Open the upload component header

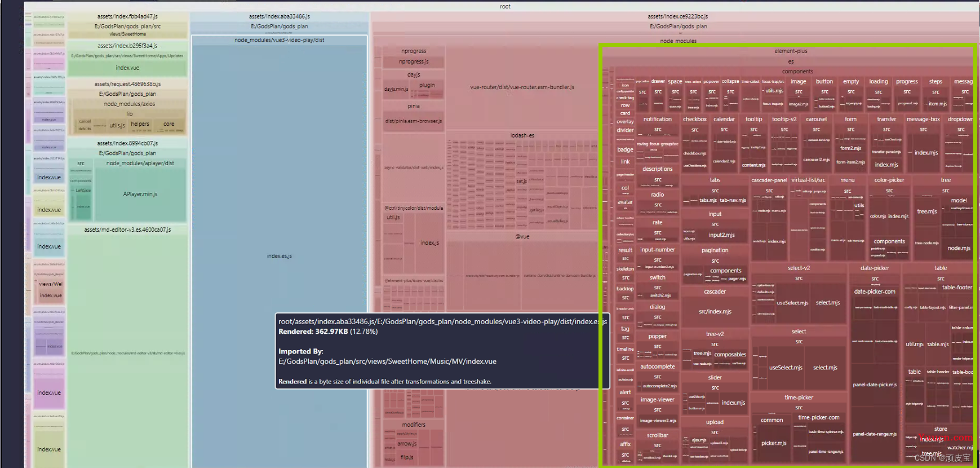[x=715, y=422]
